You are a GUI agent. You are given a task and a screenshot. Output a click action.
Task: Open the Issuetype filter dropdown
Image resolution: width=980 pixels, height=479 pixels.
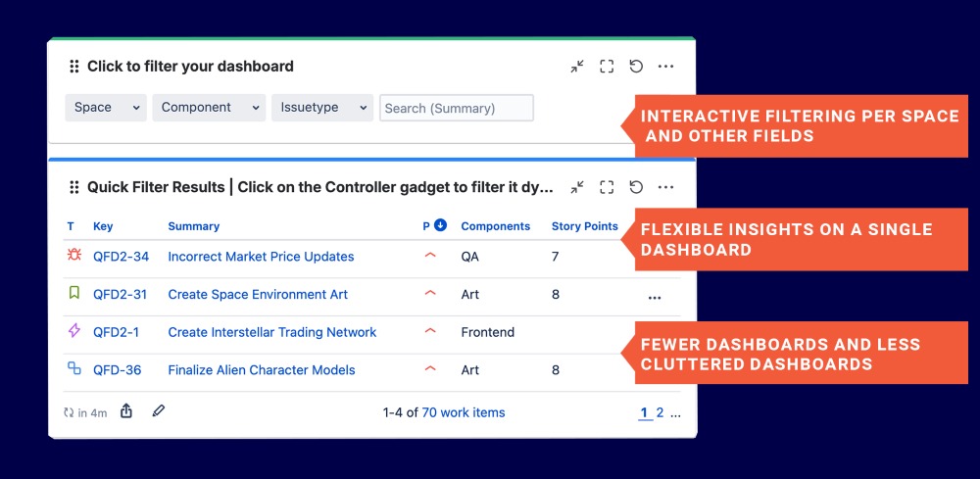click(321, 108)
